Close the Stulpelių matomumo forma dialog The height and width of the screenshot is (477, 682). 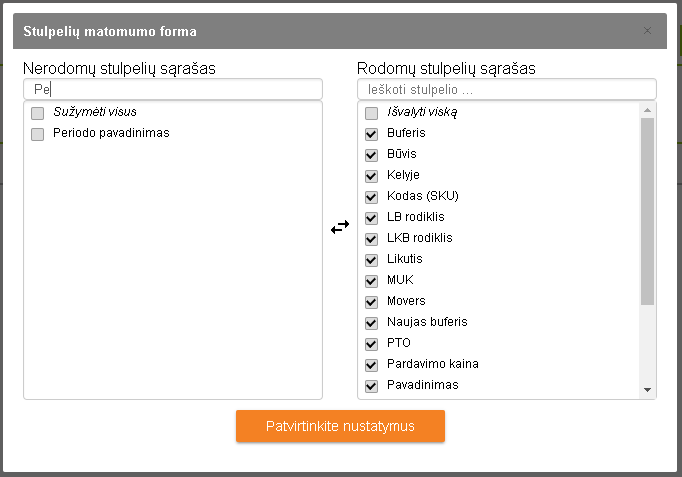647,31
